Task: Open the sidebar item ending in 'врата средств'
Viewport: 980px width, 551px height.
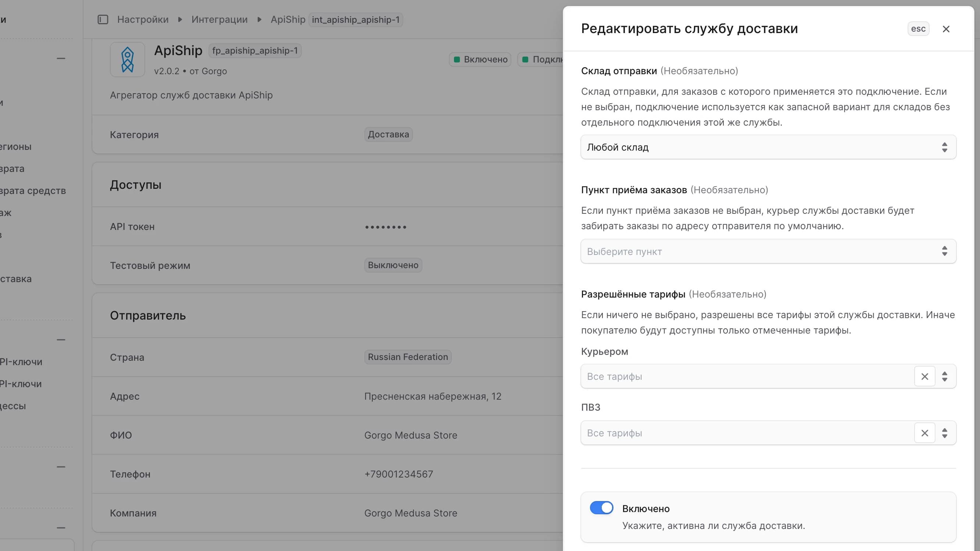Action: [x=33, y=191]
